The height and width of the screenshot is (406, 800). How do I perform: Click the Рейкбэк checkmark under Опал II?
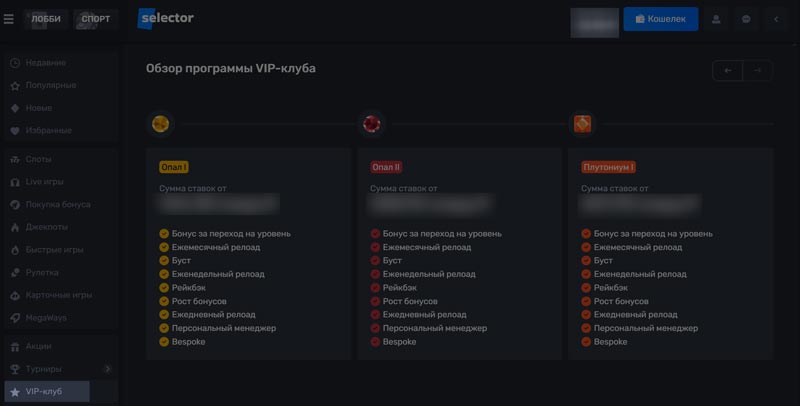point(376,288)
